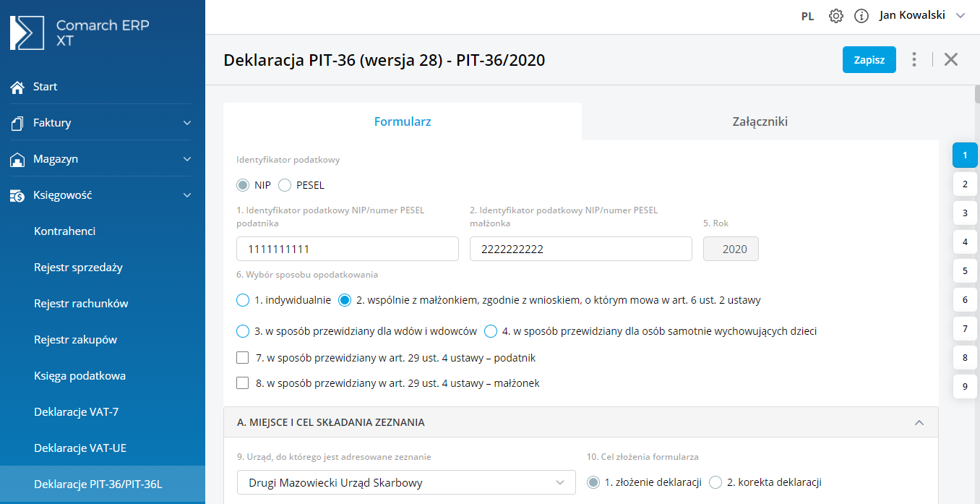Click the Zapisz button
Screen dimensions: 980x504
coord(869,60)
